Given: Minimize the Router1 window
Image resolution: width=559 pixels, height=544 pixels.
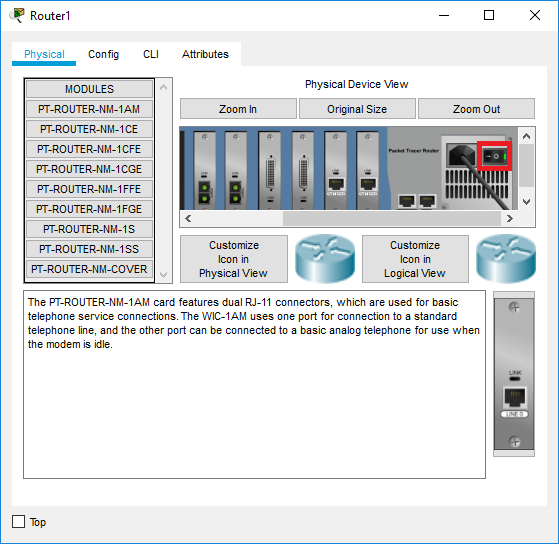Looking at the screenshot, I should pos(444,15).
